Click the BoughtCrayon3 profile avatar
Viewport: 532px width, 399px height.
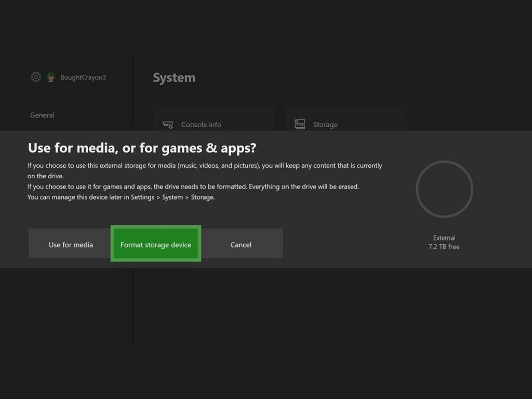coord(50,77)
